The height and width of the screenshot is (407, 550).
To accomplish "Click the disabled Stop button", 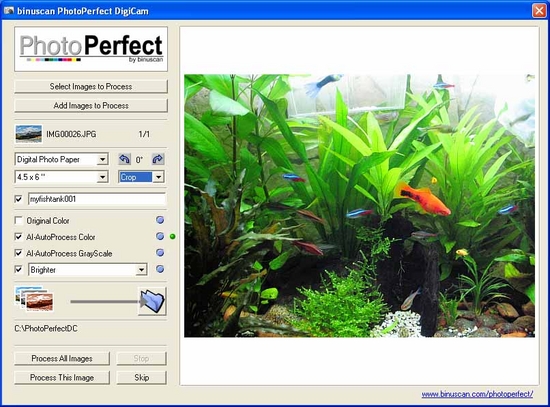I will pos(141,358).
